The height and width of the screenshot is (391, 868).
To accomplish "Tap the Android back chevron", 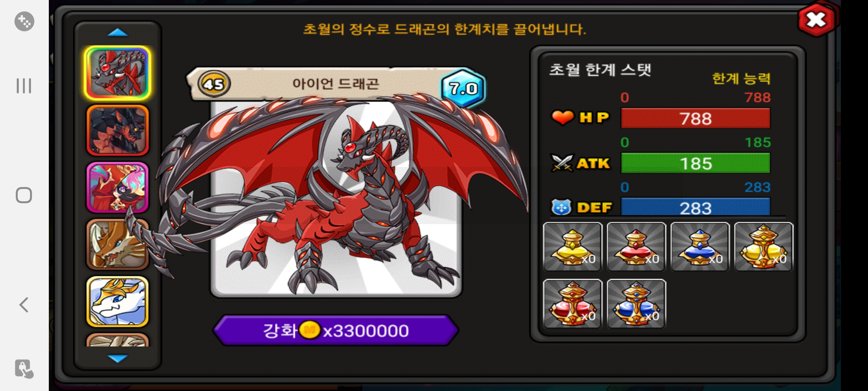I will click(x=24, y=305).
